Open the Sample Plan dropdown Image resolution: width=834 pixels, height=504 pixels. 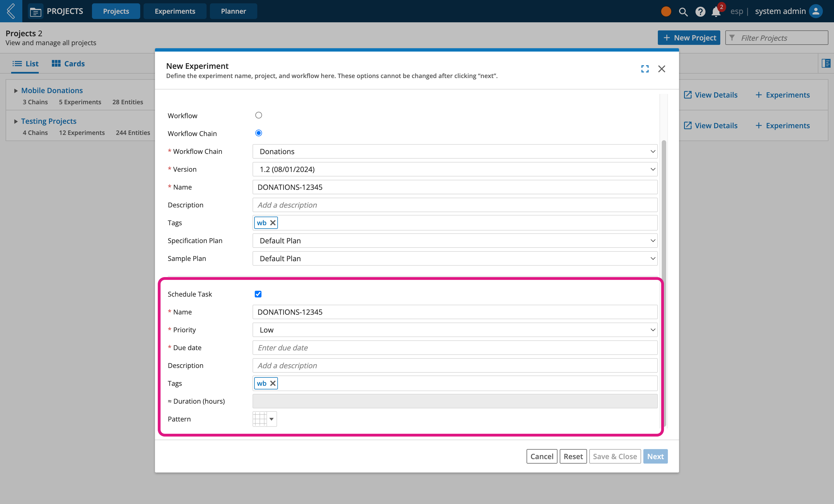[455, 259]
